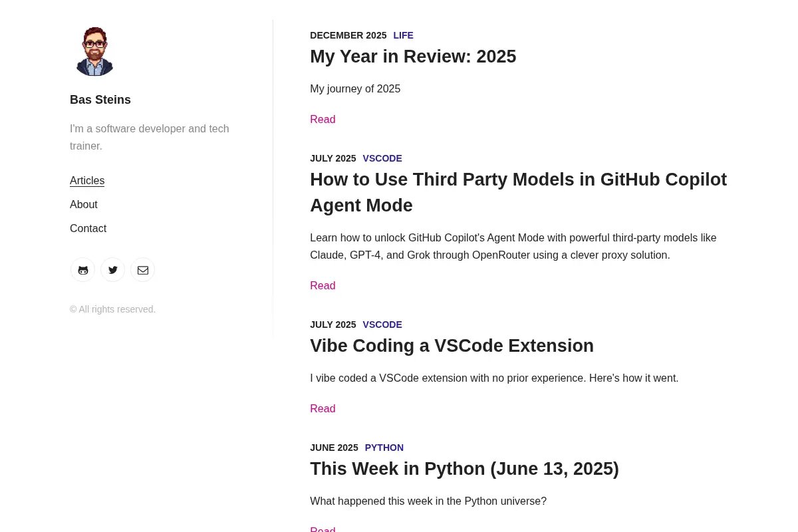Click the email envelope icon
798x532 pixels.
[x=142, y=270]
